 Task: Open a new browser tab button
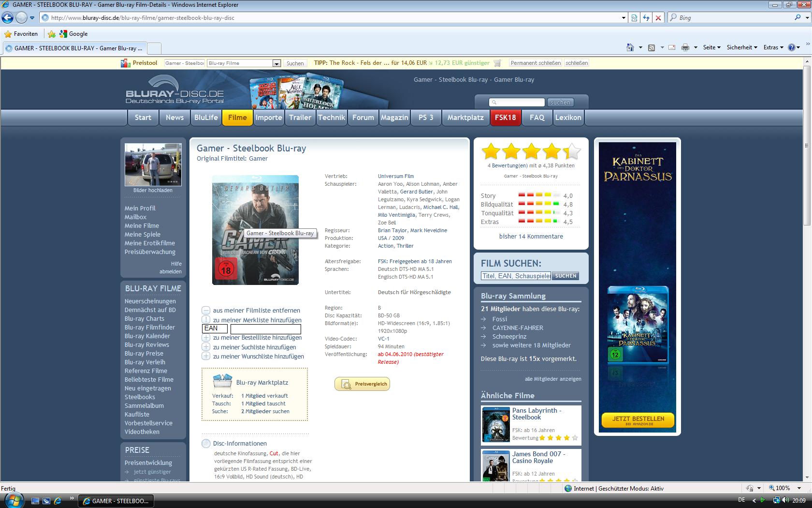(x=154, y=48)
